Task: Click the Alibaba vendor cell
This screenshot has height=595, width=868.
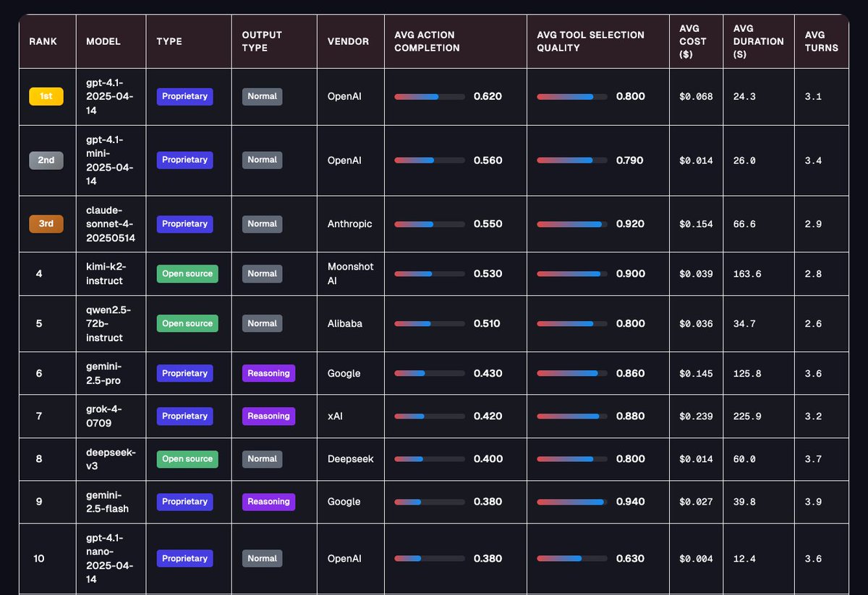Action: tap(345, 323)
